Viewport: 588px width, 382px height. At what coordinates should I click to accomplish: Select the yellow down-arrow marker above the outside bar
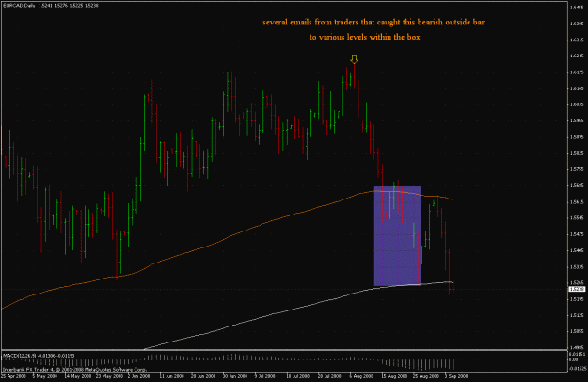point(354,59)
